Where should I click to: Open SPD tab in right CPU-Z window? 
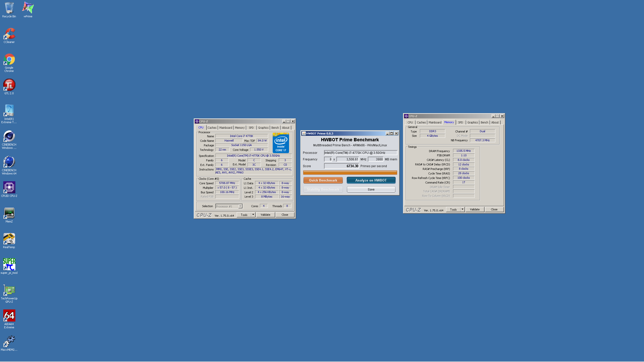click(x=461, y=122)
